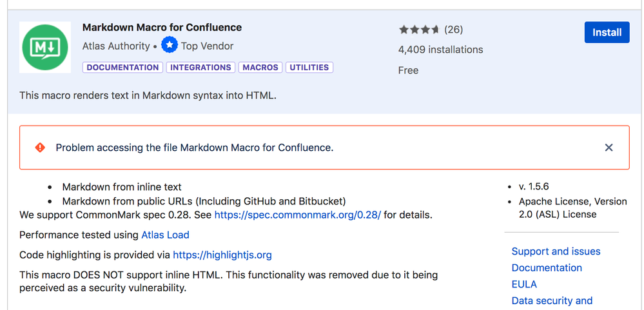
Task: Click the Markdown from inline text bullet
Action: coord(122,187)
